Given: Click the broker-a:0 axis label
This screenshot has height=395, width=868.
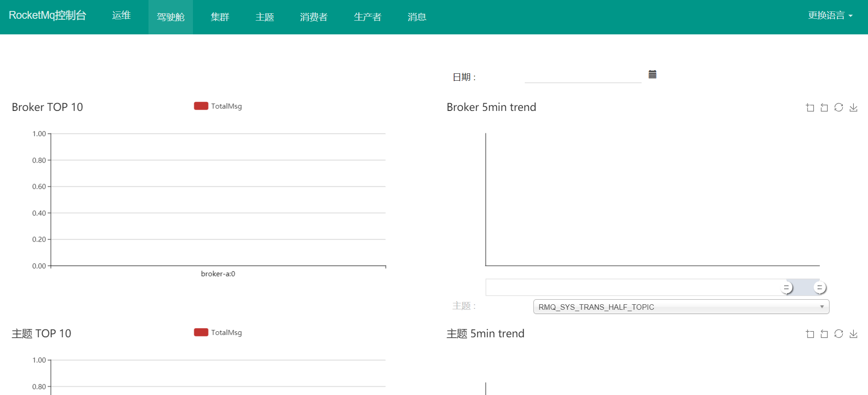Looking at the screenshot, I should click(x=218, y=274).
